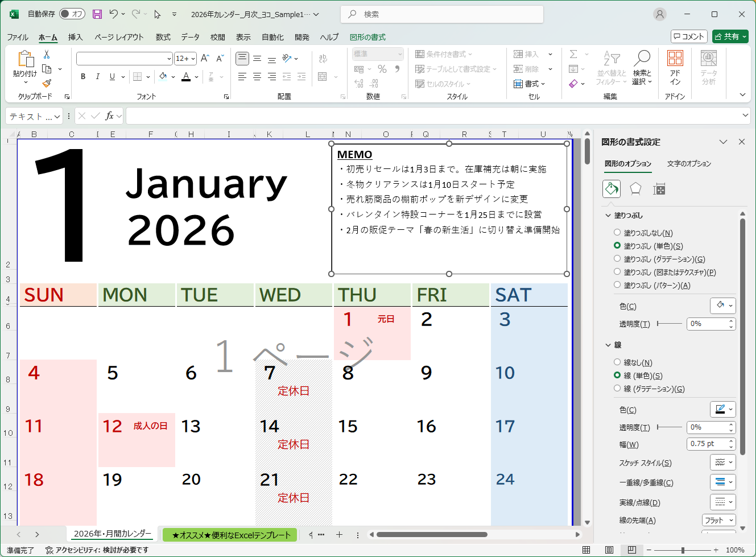Select the Fill & Line bucket icon
Screen dimensions: 756x557
coord(612,188)
